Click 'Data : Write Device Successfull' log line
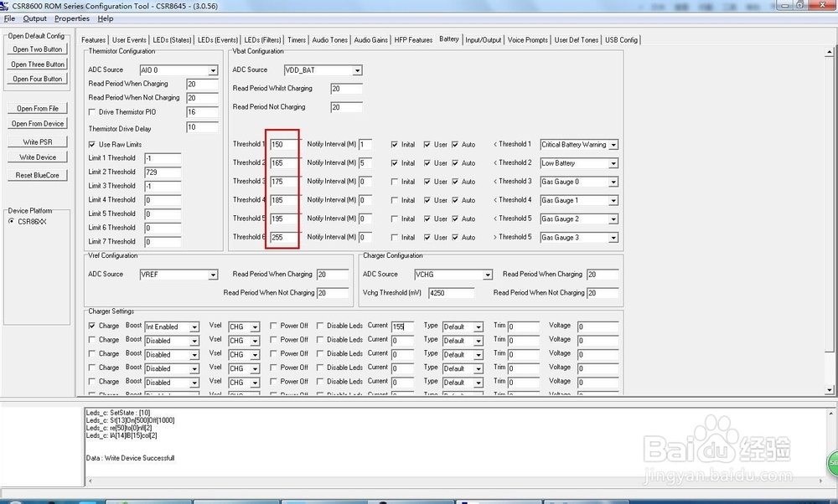The height and width of the screenshot is (504, 838). pyautogui.click(x=130, y=458)
